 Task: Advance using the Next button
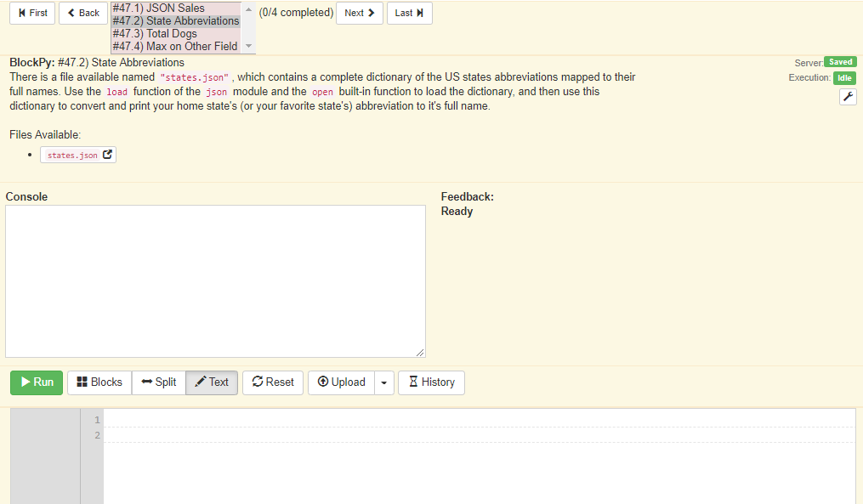point(359,13)
